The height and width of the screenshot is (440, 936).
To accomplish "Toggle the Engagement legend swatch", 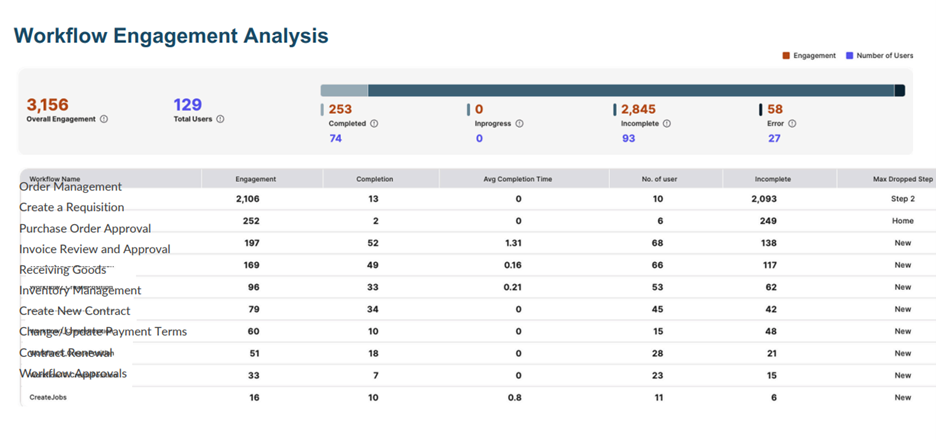I will (786, 56).
